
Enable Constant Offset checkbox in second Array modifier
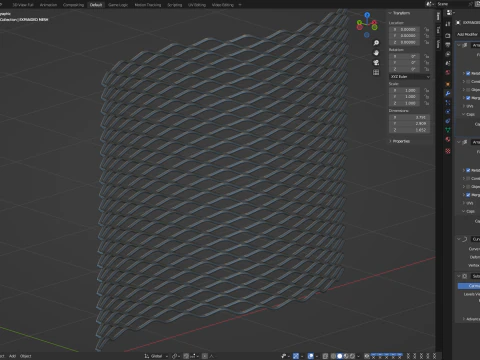tap(468, 179)
